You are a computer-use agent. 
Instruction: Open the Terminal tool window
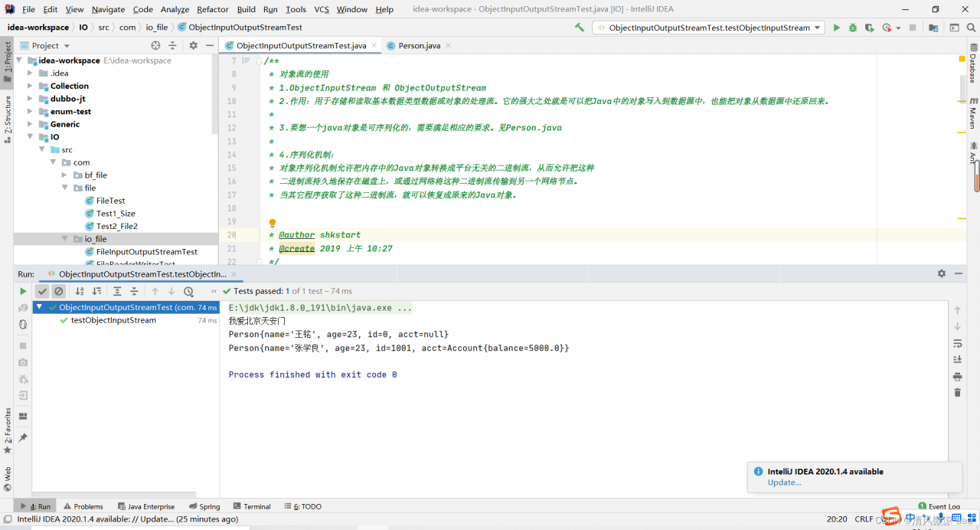(x=252, y=506)
